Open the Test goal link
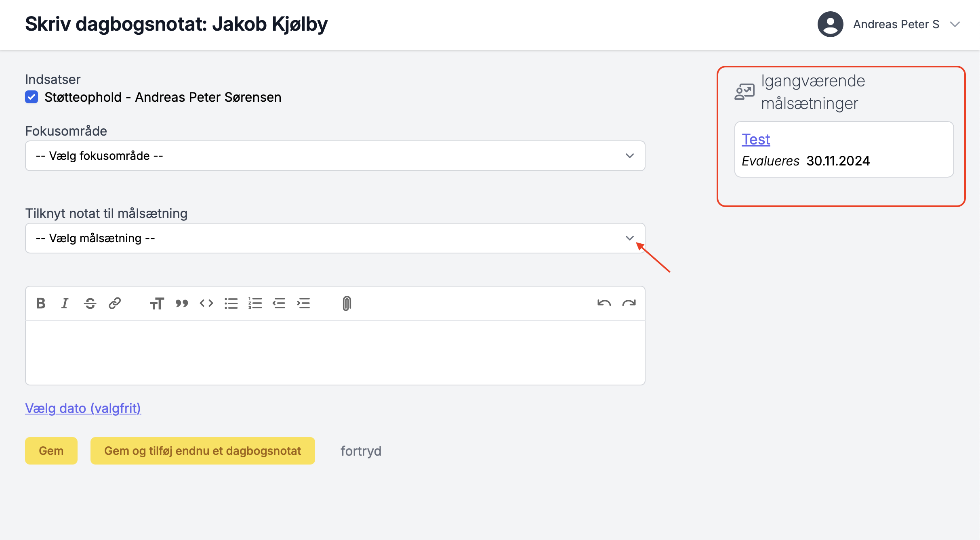 click(756, 139)
